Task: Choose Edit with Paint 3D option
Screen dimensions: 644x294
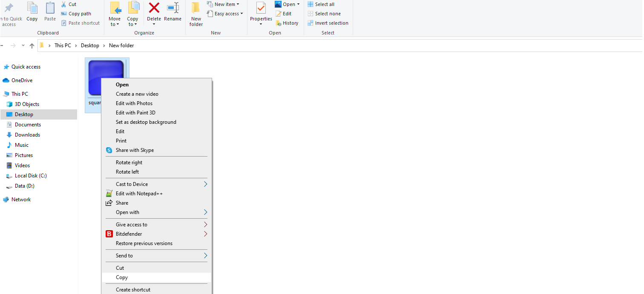Action: (x=135, y=113)
